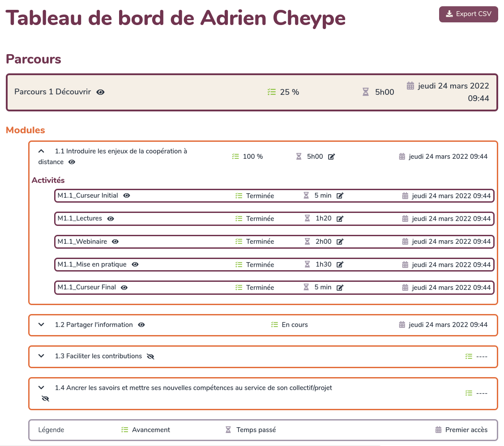Select the Modules section heading

(x=25, y=130)
